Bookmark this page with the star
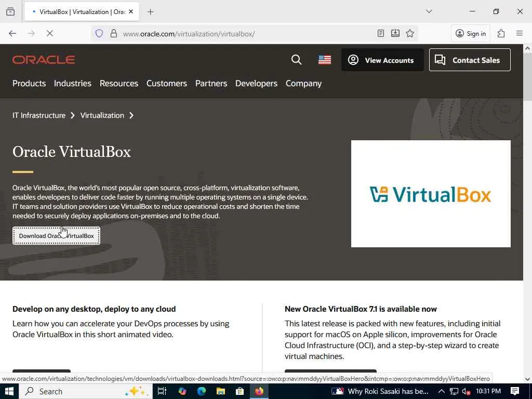 410,33
